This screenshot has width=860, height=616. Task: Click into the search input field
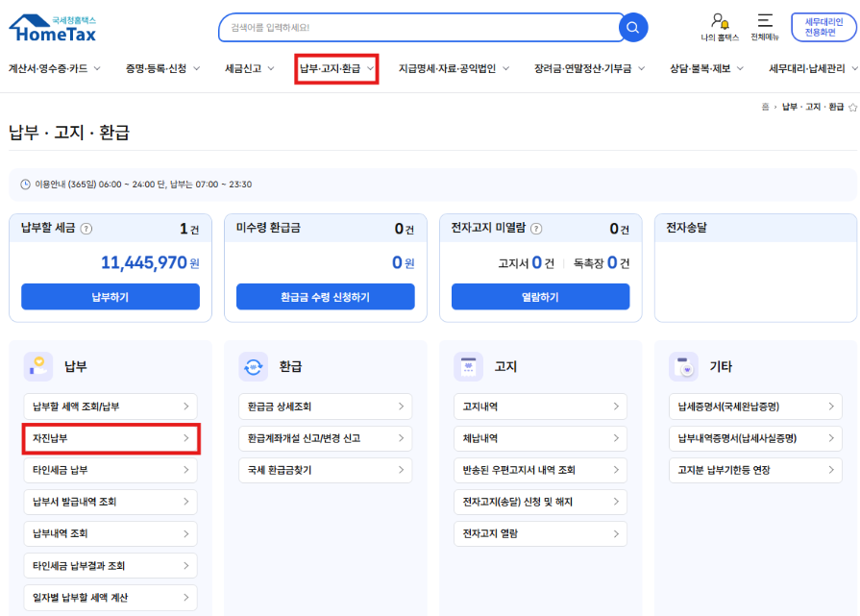[420, 28]
